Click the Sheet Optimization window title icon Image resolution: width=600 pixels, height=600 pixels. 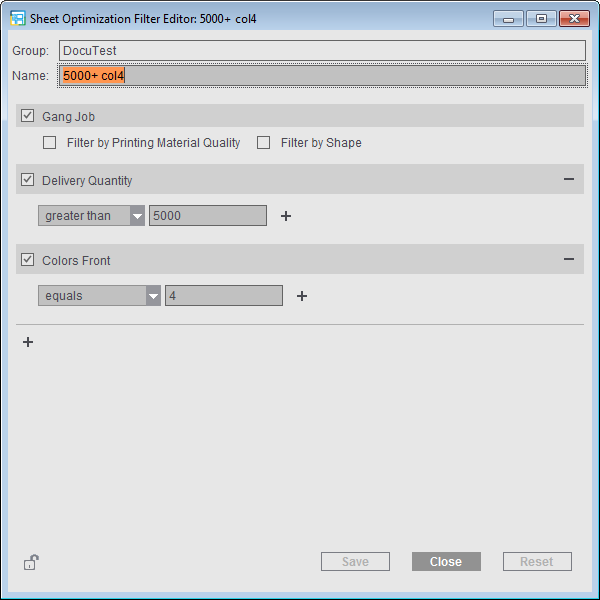tap(17, 19)
